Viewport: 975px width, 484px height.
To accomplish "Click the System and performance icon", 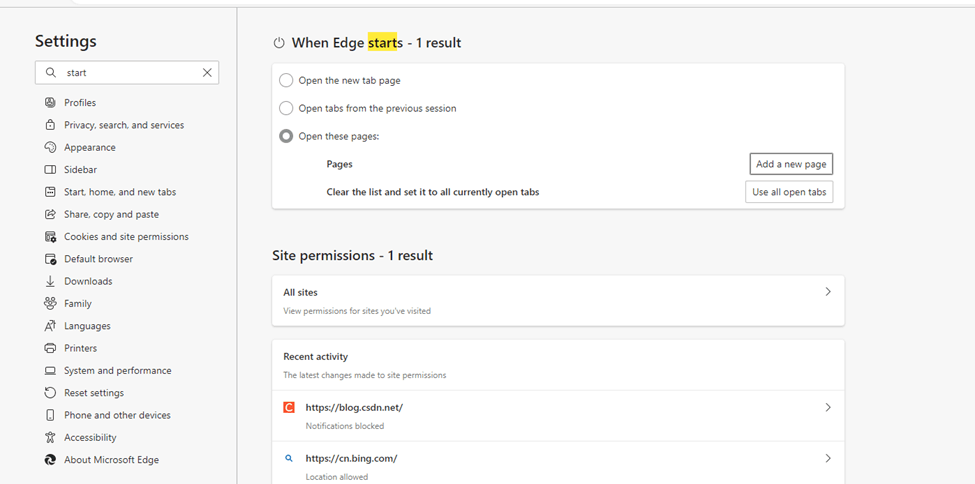I will click(50, 371).
